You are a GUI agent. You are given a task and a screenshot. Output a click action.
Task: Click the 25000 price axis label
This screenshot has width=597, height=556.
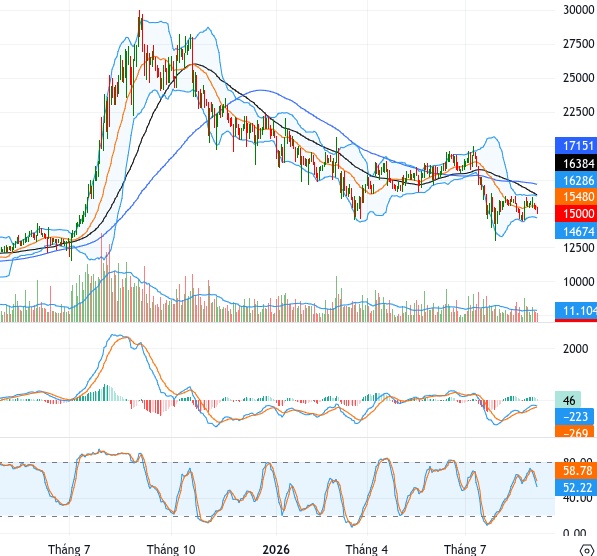tap(578, 78)
